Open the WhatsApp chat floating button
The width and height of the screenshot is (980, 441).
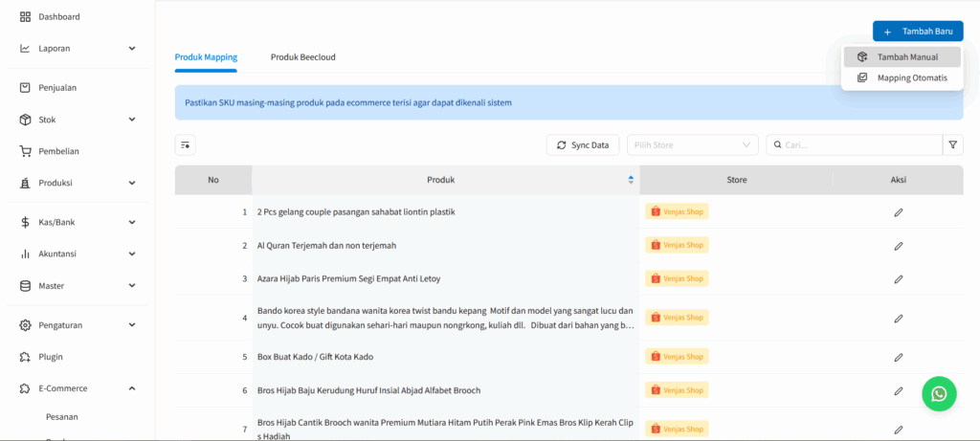pyautogui.click(x=939, y=393)
